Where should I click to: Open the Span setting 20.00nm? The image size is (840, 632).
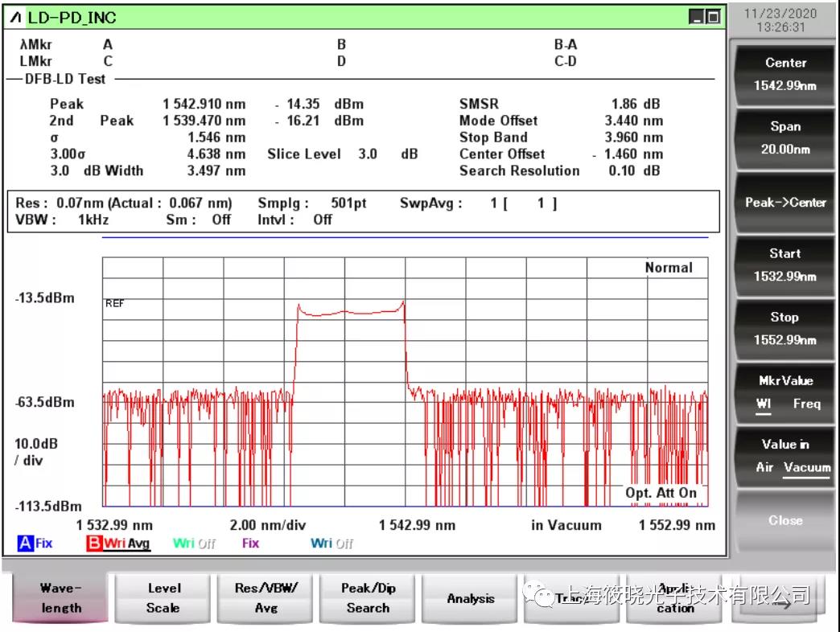tap(784, 137)
